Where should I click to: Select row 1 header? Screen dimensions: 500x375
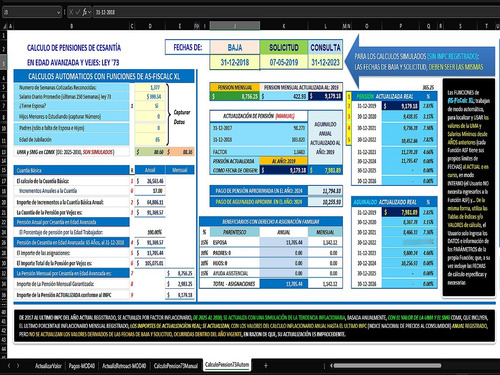click(x=4, y=35)
